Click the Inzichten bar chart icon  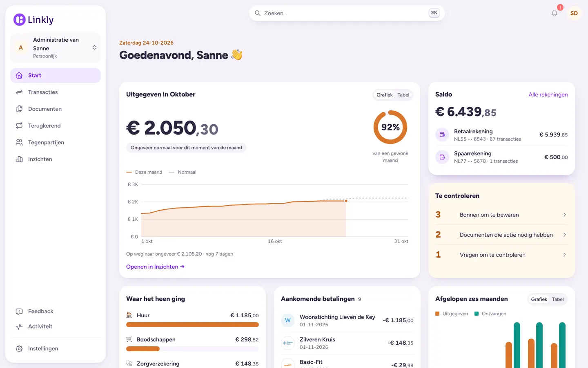19,159
